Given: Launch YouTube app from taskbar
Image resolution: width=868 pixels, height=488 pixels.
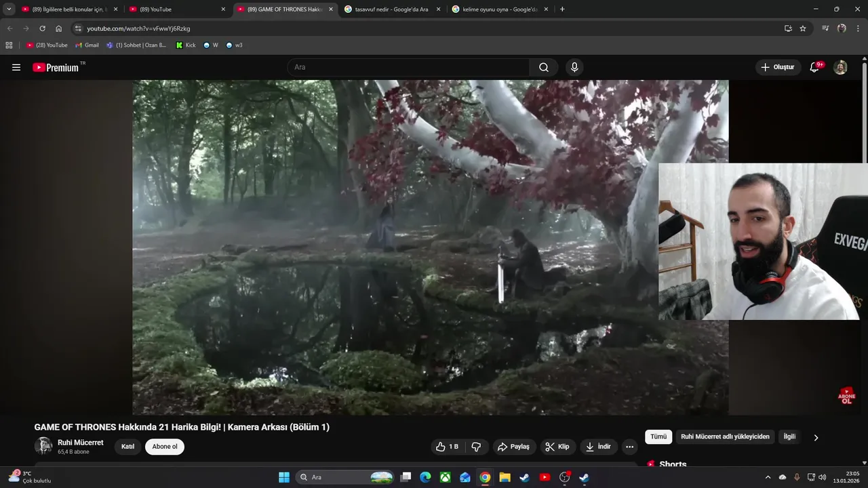Looking at the screenshot, I should (545, 477).
